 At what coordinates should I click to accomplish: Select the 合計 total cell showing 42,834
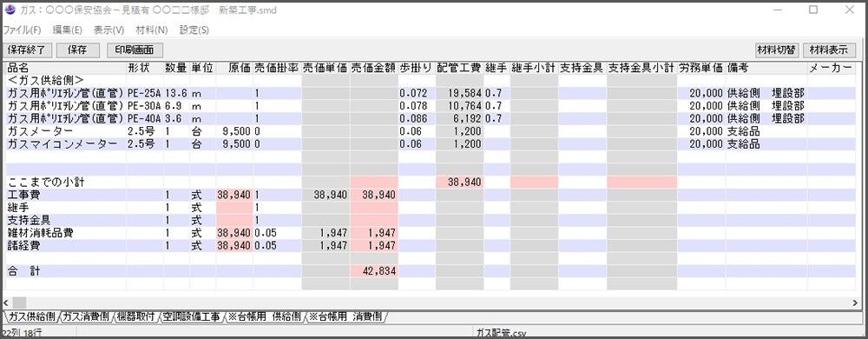click(373, 271)
